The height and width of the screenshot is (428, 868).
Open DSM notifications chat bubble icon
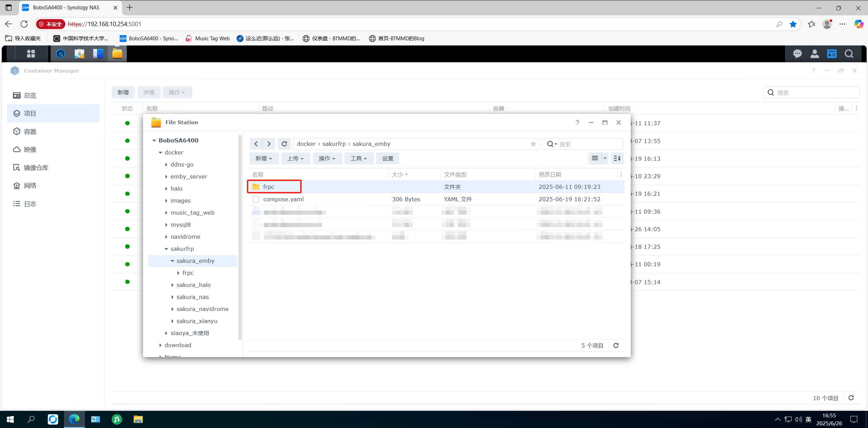(797, 54)
